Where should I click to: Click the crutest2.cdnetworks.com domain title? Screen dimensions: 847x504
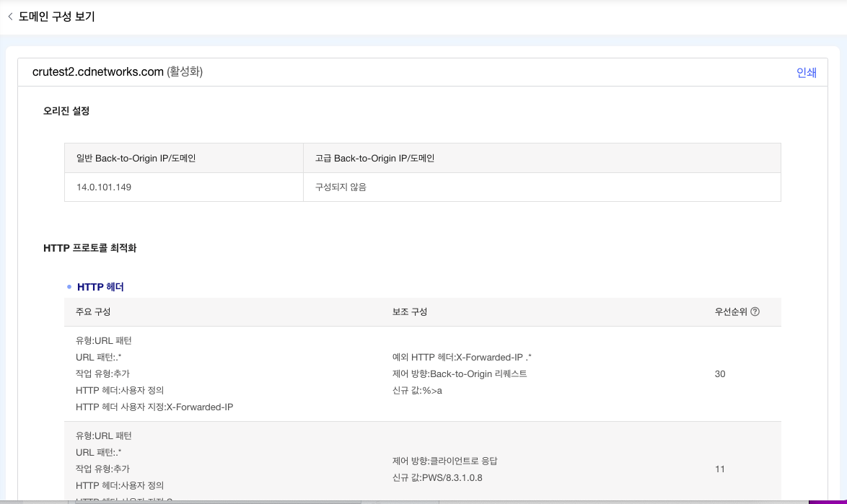click(x=98, y=72)
